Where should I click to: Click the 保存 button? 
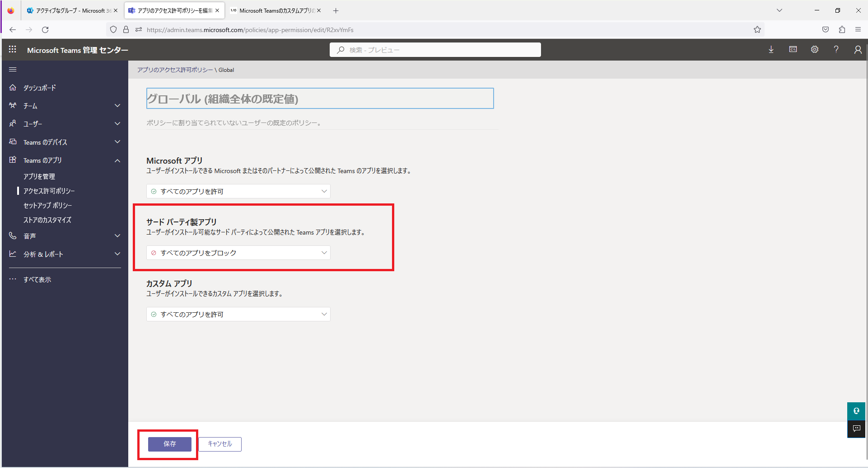[x=170, y=444]
